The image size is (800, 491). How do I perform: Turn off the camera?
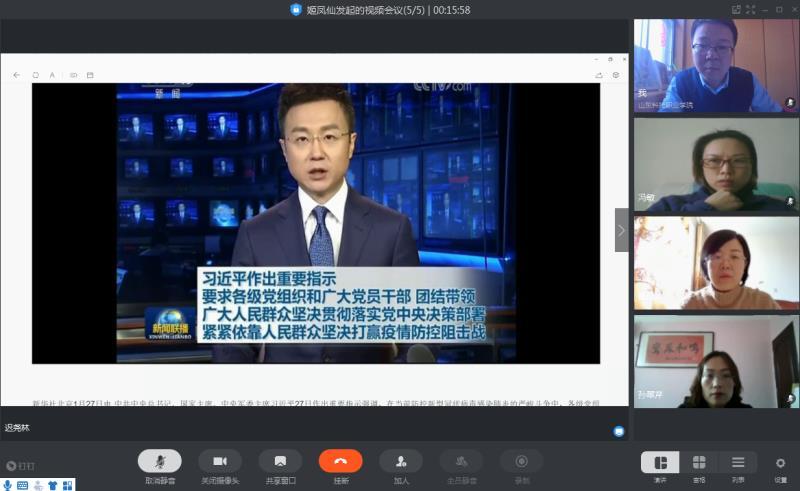[219, 461]
